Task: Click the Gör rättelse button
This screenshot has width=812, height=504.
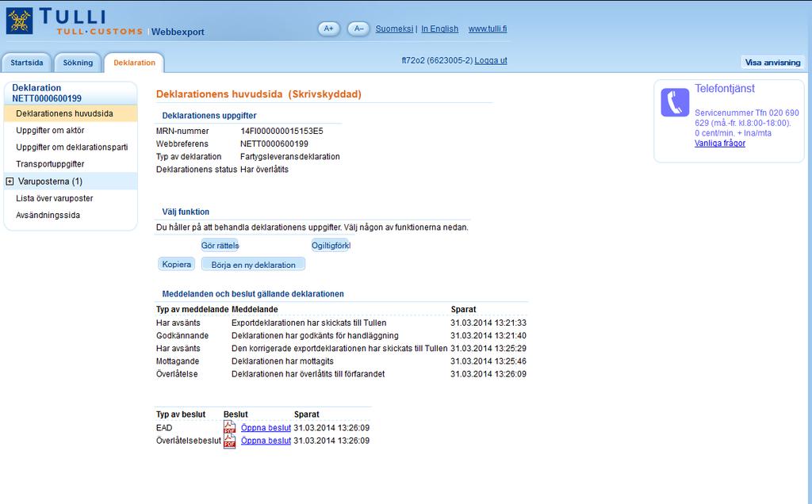Action: coord(220,246)
